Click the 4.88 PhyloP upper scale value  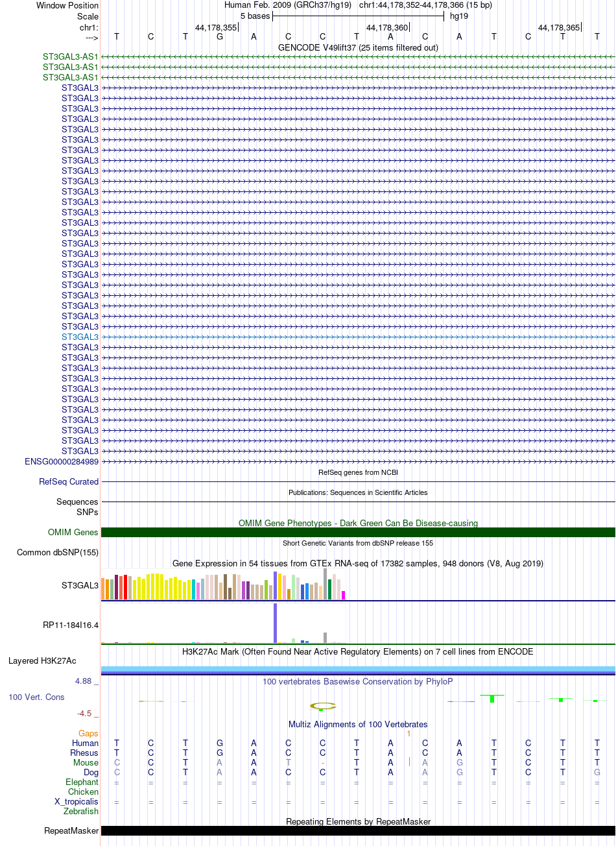tap(83, 681)
